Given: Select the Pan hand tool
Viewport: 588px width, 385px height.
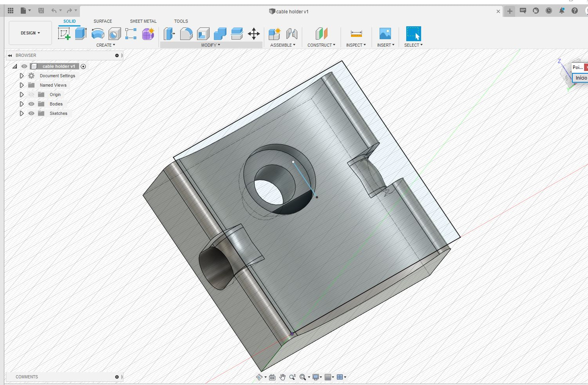Looking at the screenshot, I should (282, 377).
